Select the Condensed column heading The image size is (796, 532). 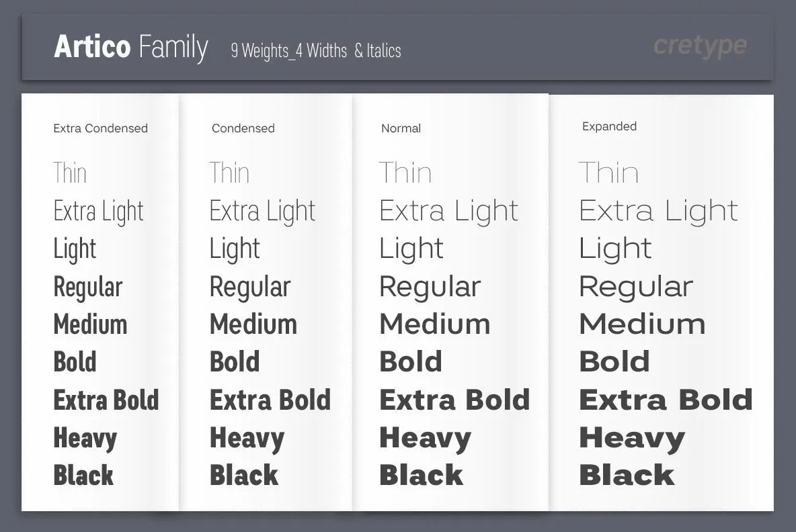(243, 128)
